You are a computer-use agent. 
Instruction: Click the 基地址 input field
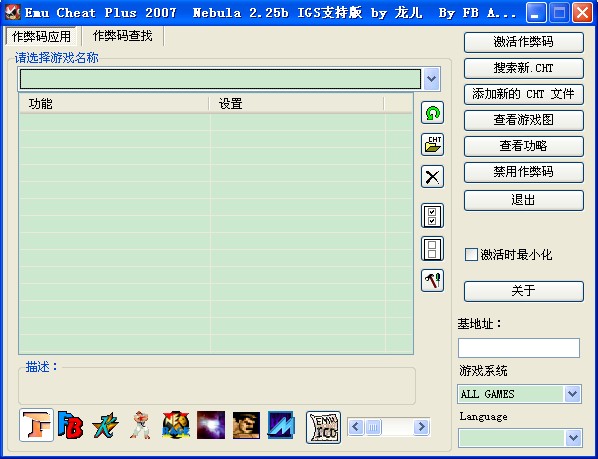[519, 348]
